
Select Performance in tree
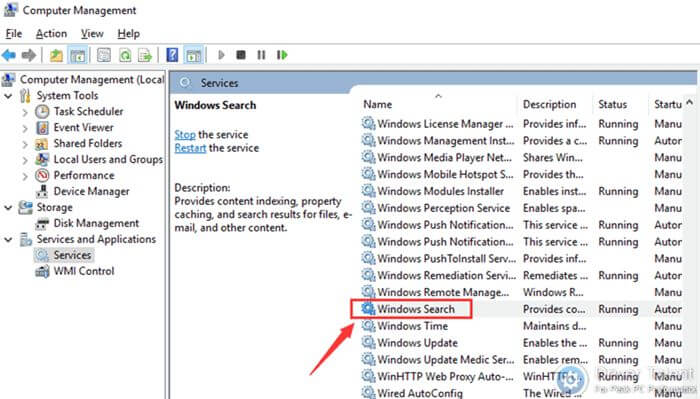pos(84,175)
